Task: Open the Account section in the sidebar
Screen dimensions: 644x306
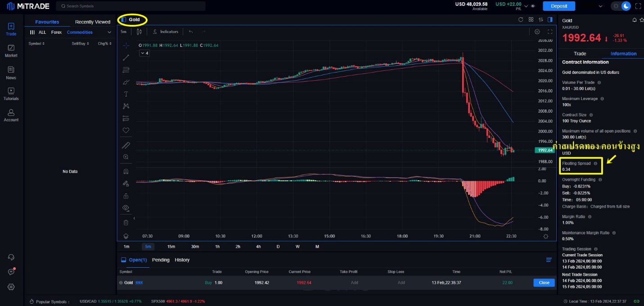Action: [x=11, y=115]
